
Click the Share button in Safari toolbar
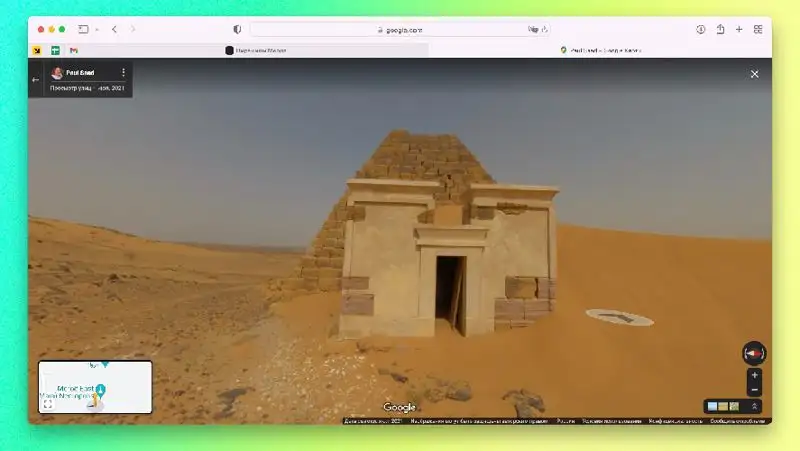point(720,30)
